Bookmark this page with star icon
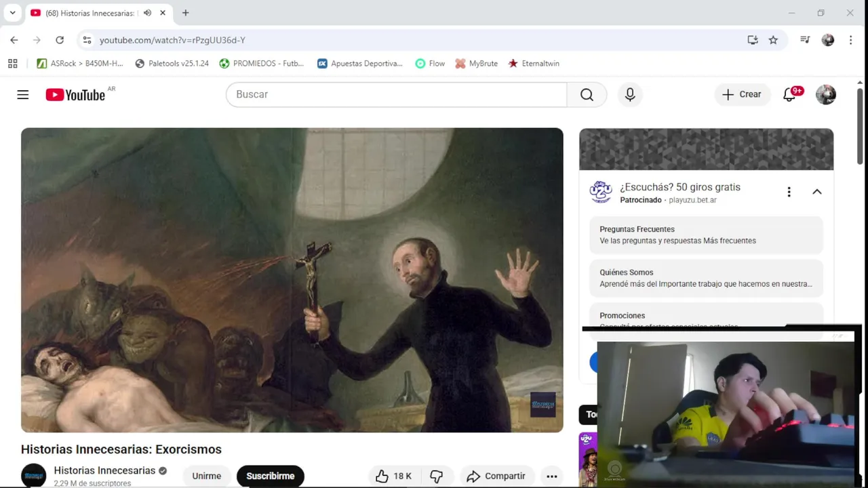This screenshot has width=868, height=488. [773, 40]
